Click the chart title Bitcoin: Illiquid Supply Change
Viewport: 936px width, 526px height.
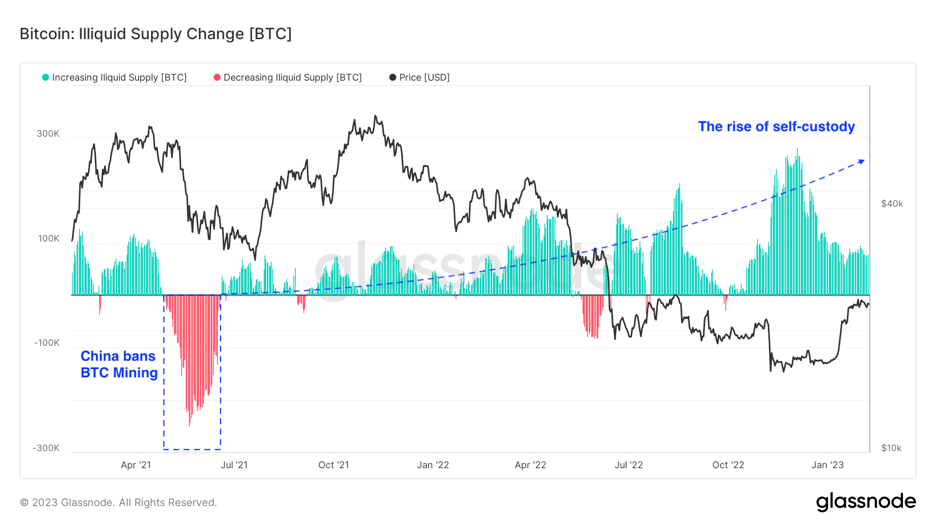tap(156, 34)
